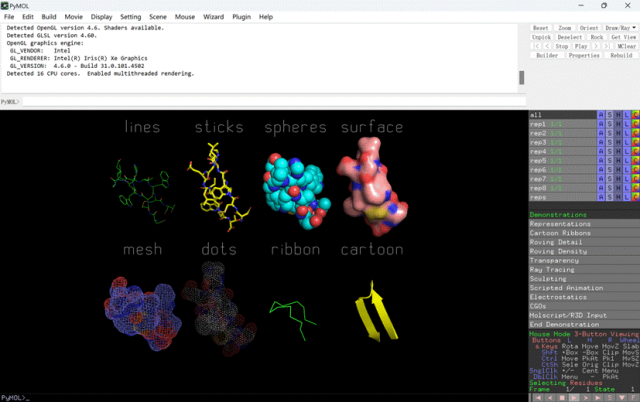Open the Hide (H) menu for rep2
This screenshot has height=402, width=640.
point(618,133)
